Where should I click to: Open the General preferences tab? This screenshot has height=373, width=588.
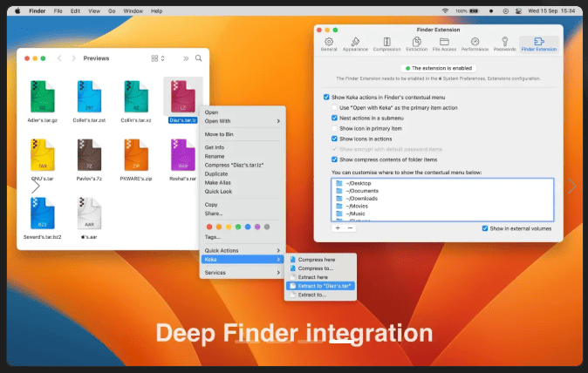click(329, 44)
